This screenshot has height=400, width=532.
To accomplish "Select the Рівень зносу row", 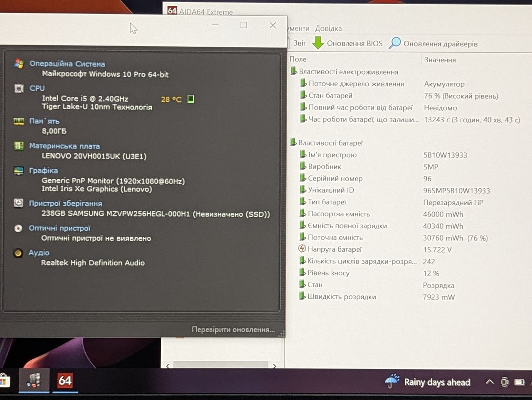I will (x=409, y=273).
